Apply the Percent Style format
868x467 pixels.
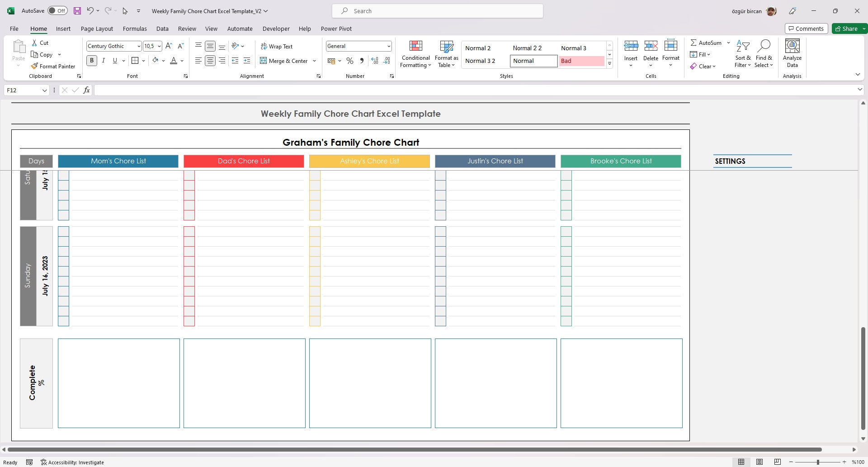click(349, 61)
